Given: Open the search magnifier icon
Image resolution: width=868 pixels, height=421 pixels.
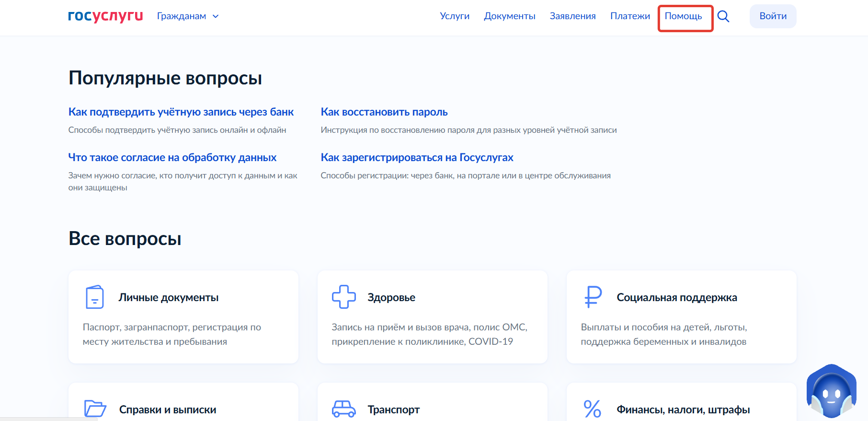Looking at the screenshot, I should [x=723, y=16].
